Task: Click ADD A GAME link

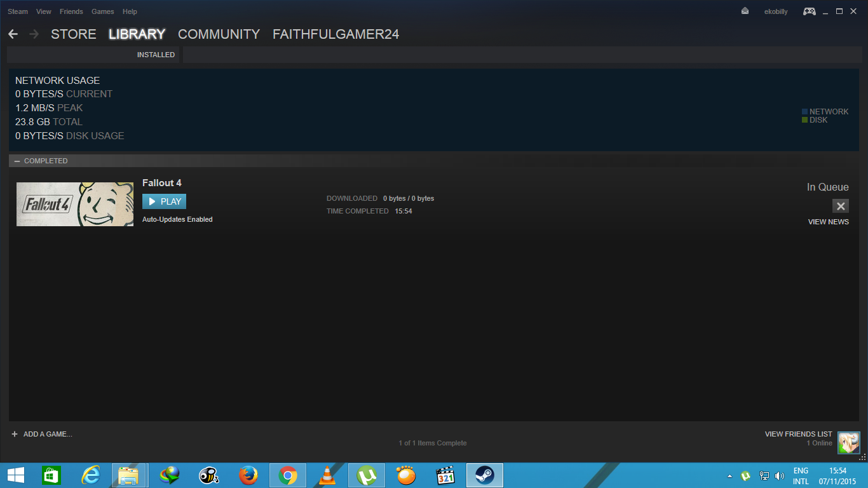Action: (x=48, y=434)
